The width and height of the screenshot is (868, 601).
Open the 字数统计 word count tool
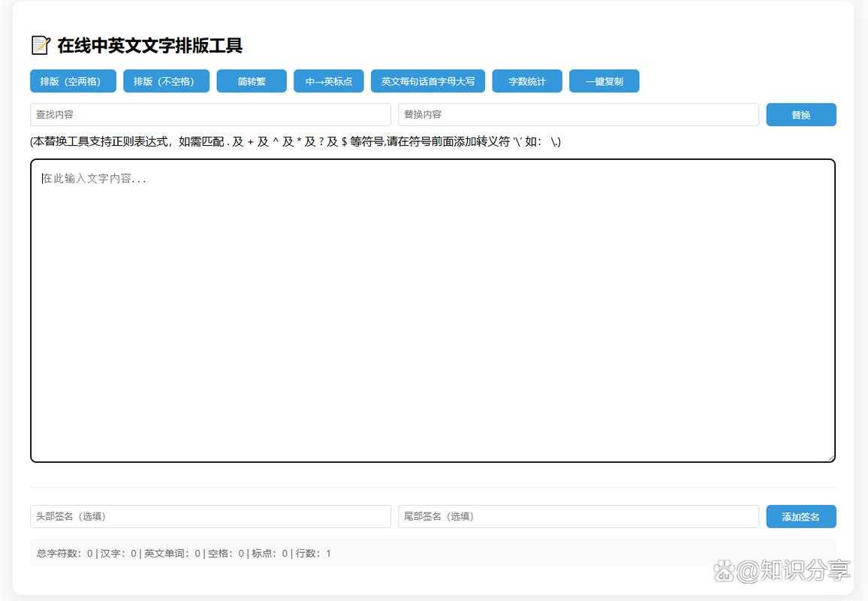coord(527,81)
